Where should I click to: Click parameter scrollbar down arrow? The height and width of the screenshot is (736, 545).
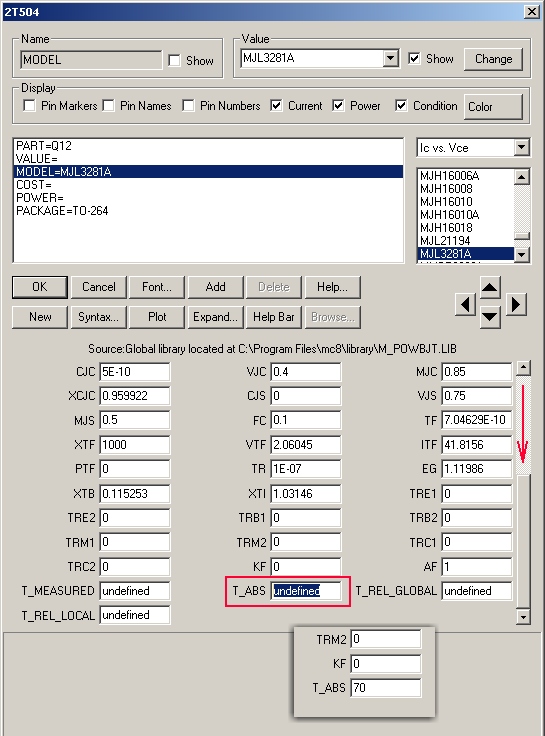pyautogui.click(x=523, y=616)
